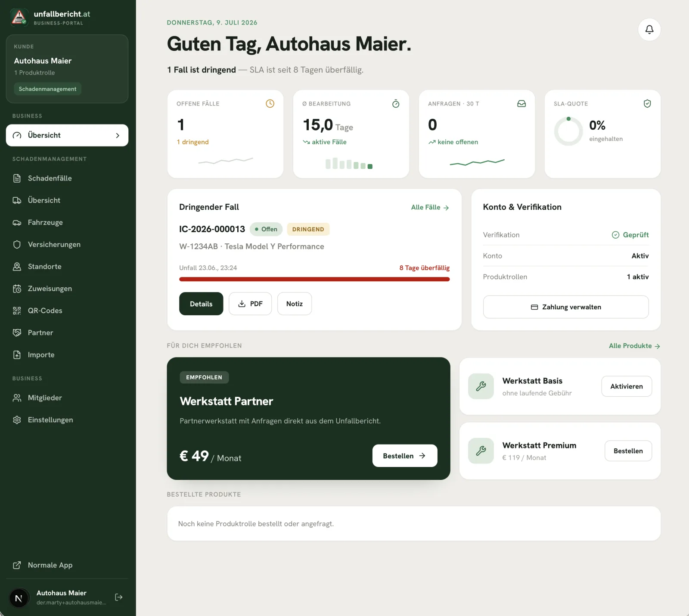
Task: Click '8 Tage überfällig' label
Action: click(x=424, y=268)
